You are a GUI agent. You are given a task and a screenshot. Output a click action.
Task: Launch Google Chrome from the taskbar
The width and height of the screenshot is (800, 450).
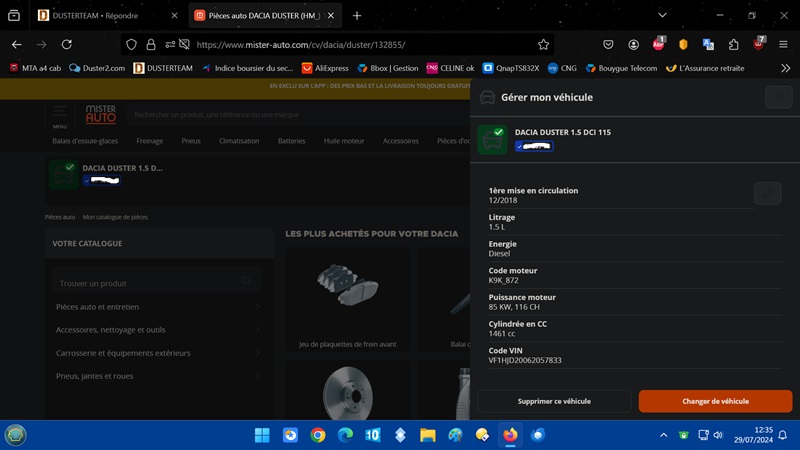(x=317, y=435)
